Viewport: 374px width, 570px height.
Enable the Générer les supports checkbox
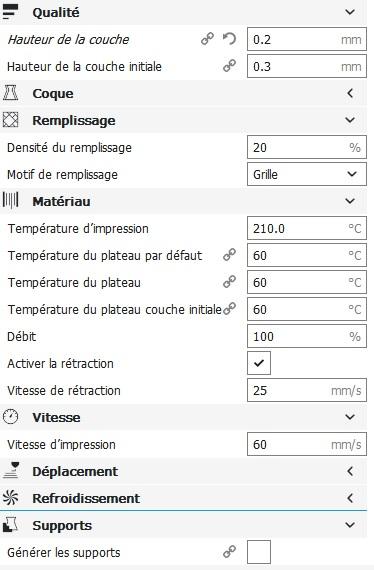259,552
